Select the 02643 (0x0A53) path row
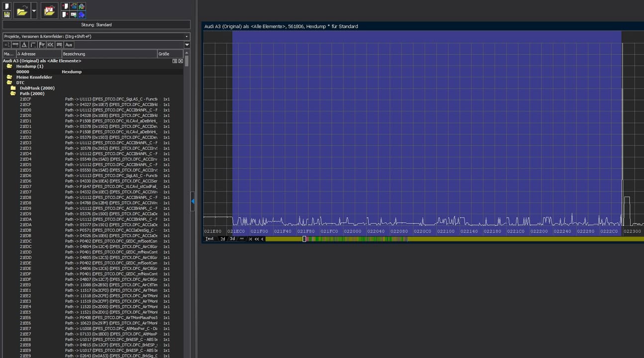Screen dimensions: 644x358 93,356
